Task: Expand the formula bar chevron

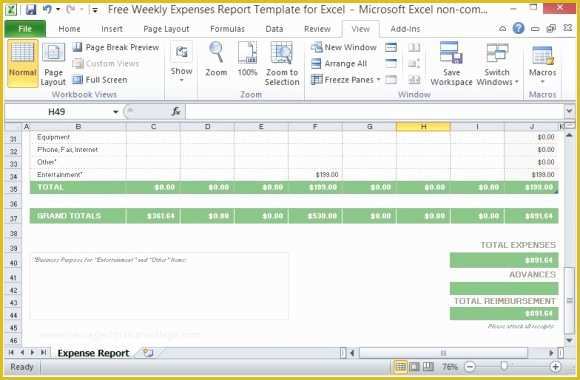Action: coord(569,111)
